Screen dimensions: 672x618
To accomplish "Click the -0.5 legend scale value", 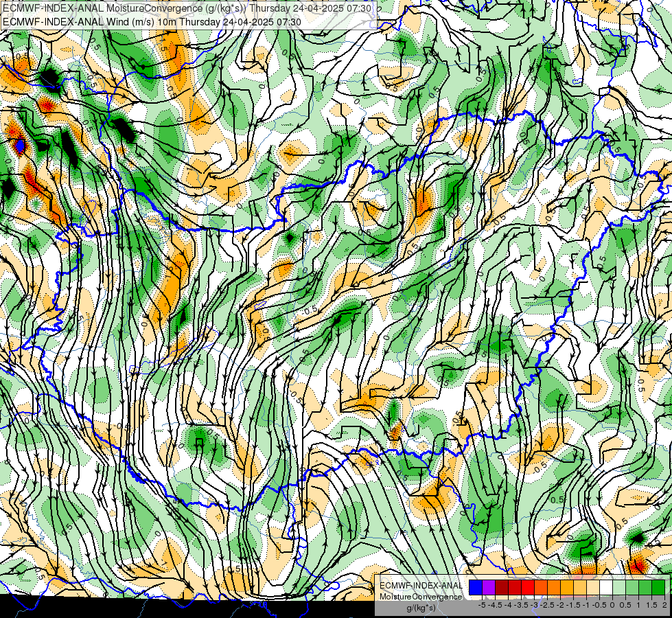I will point(599,605).
